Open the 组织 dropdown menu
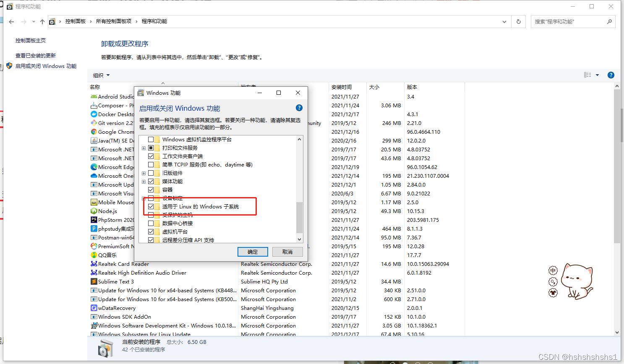Image resolution: width=624 pixels, height=364 pixels. (101, 75)
